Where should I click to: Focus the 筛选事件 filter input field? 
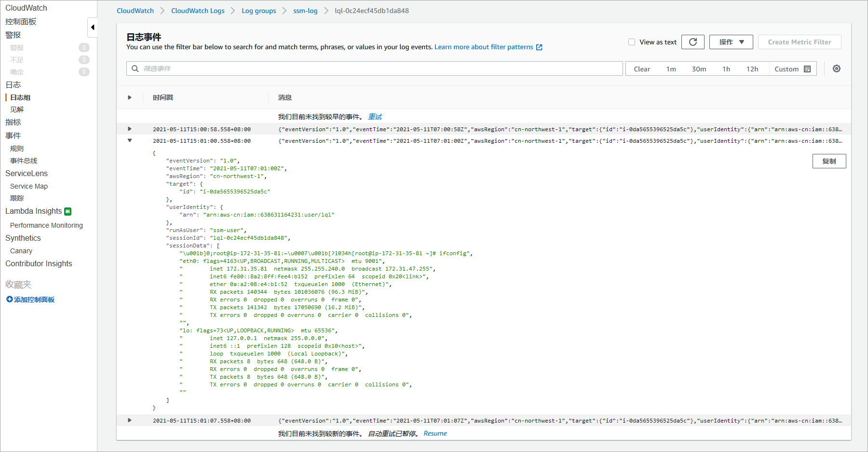tap(375, 68)
